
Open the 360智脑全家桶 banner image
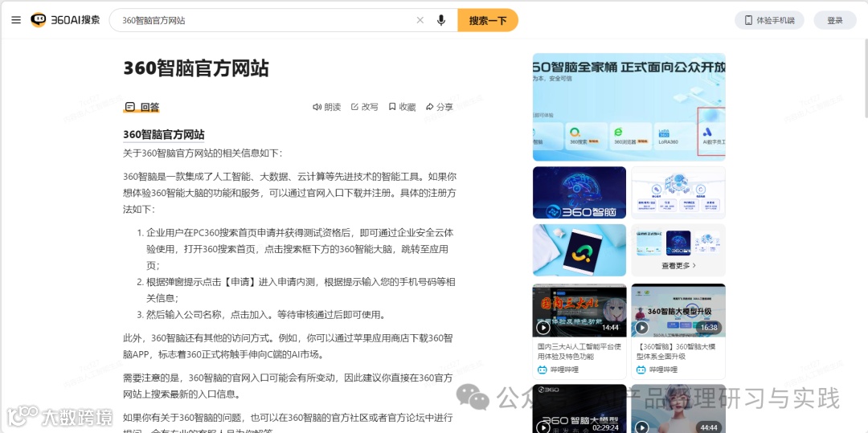tap(628, 107)
